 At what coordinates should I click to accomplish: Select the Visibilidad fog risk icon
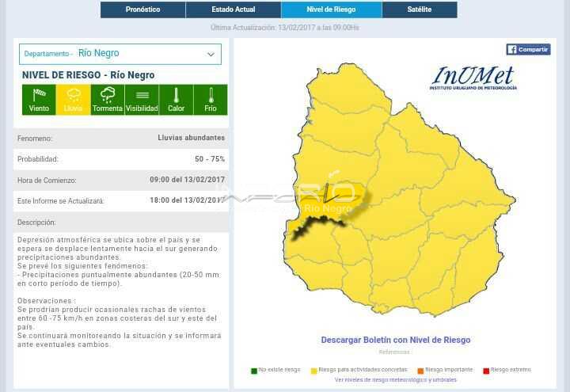(142, 100)
